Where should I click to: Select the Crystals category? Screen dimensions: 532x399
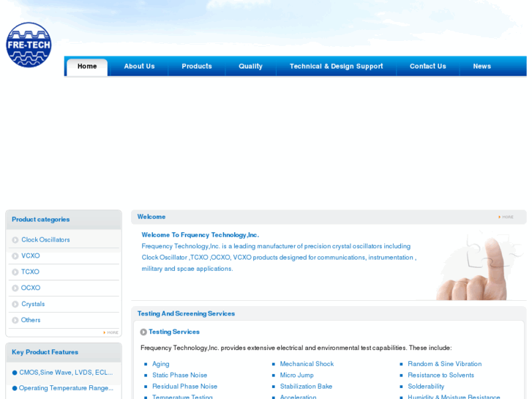tap(33, 304)
